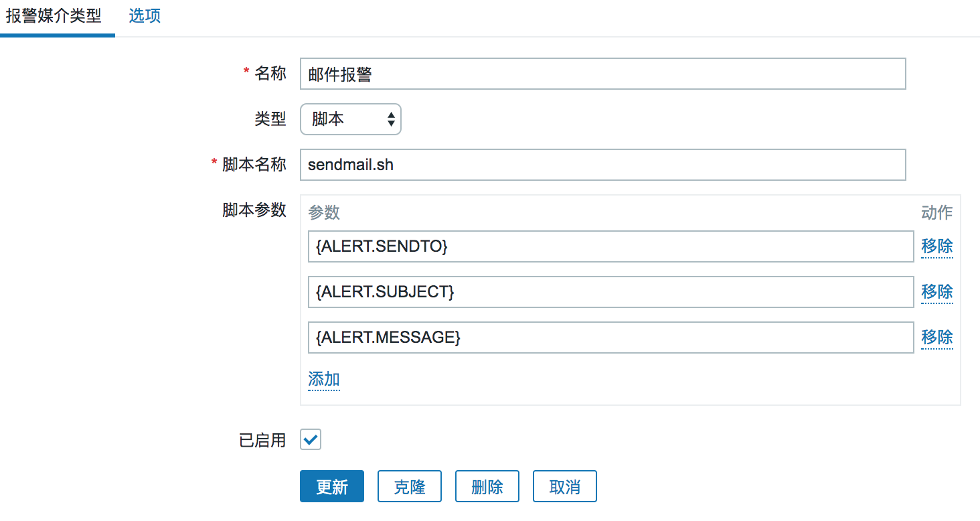Open the 类型 dropdown showing 脚本
The height and width of the screenshot is (521, 980).
[x=350, y=119]
